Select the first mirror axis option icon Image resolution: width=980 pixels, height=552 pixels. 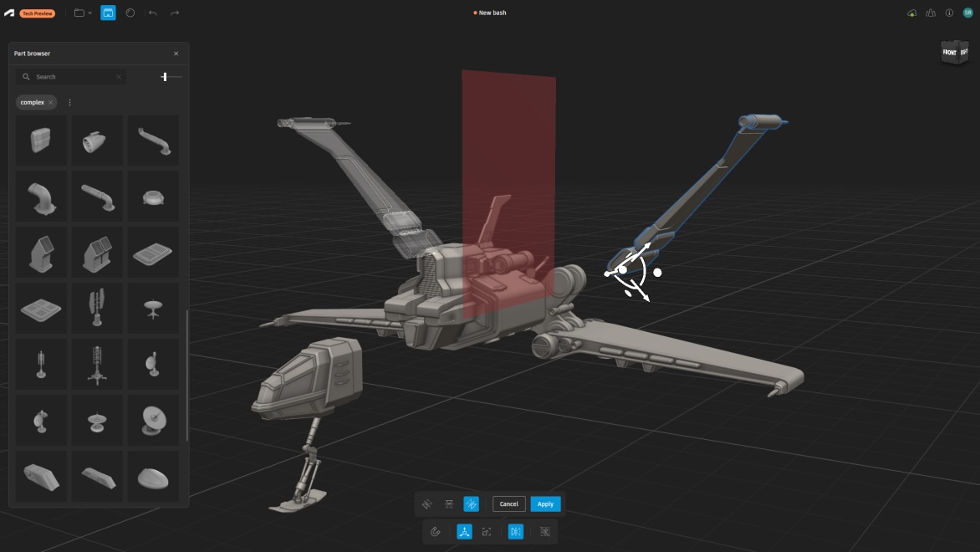(427, 503)
